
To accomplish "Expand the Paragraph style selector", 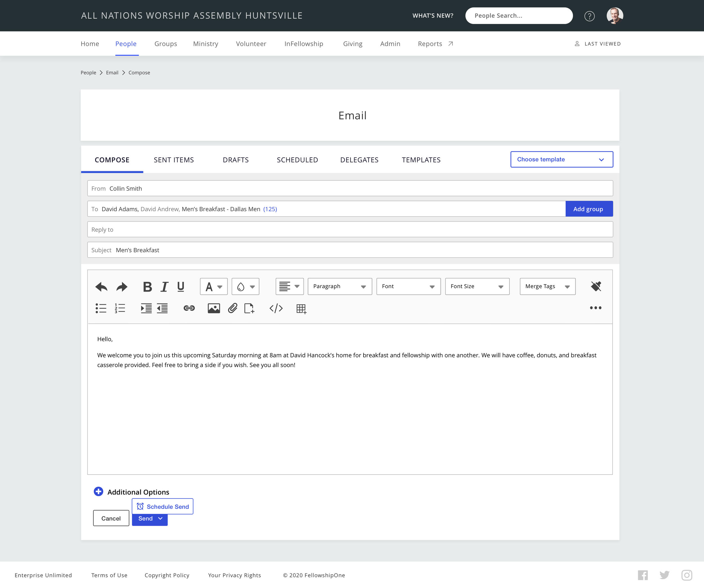I will pyautogui.click(x=339, y=287).
